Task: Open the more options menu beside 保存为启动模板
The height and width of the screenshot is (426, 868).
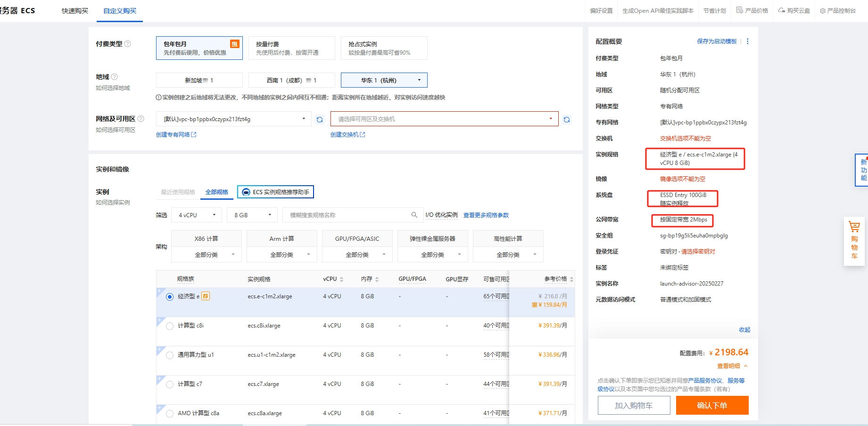Action: (748, 41)
